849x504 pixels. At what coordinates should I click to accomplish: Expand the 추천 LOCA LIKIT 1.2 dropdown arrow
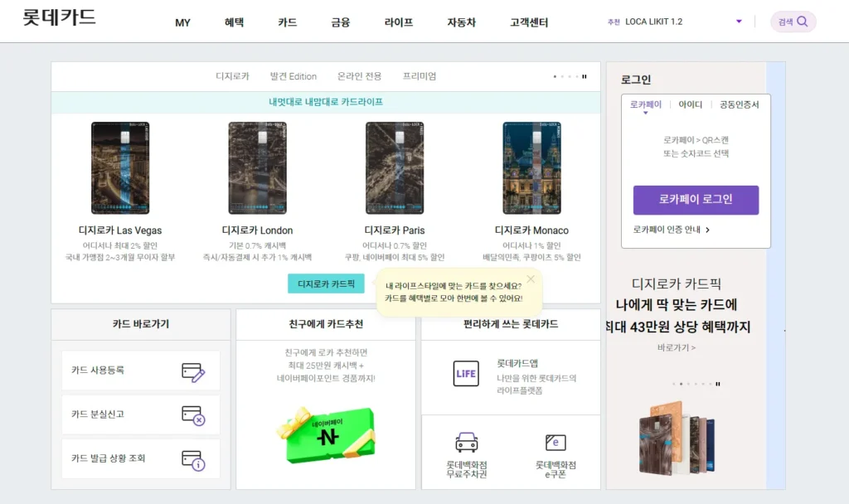(739, 22)
